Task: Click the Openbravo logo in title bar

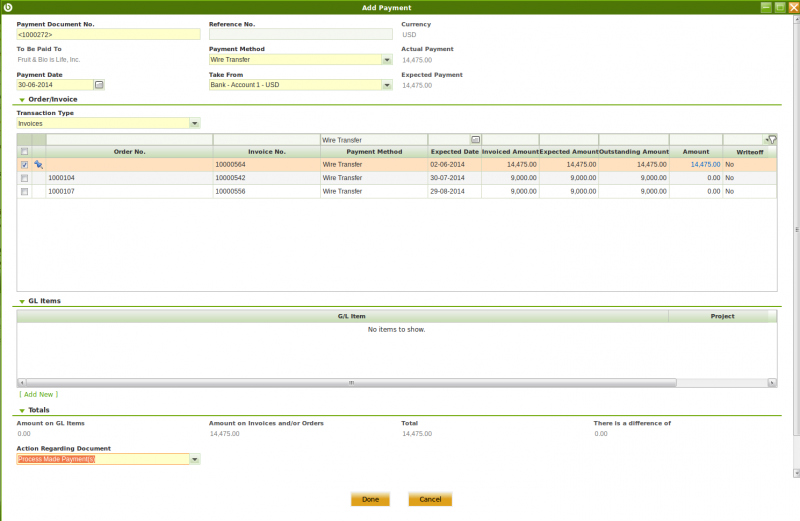Action: [8, 7]
